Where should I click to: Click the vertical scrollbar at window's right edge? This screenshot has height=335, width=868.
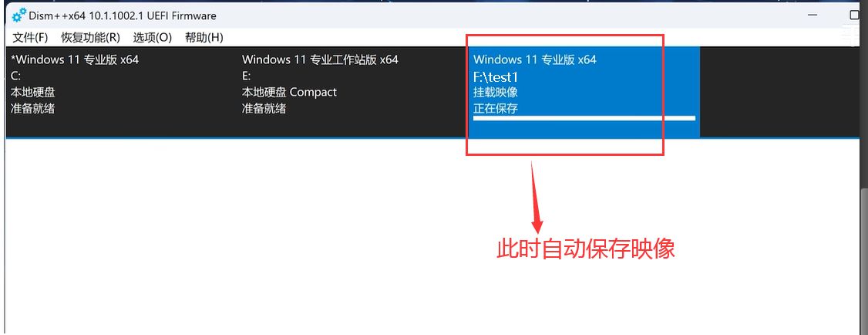864,261
